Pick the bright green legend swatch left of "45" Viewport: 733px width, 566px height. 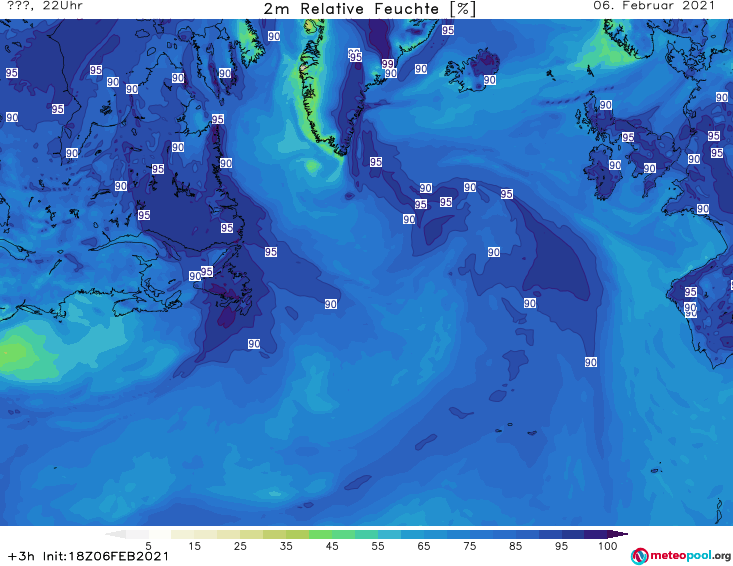point(320,534)
